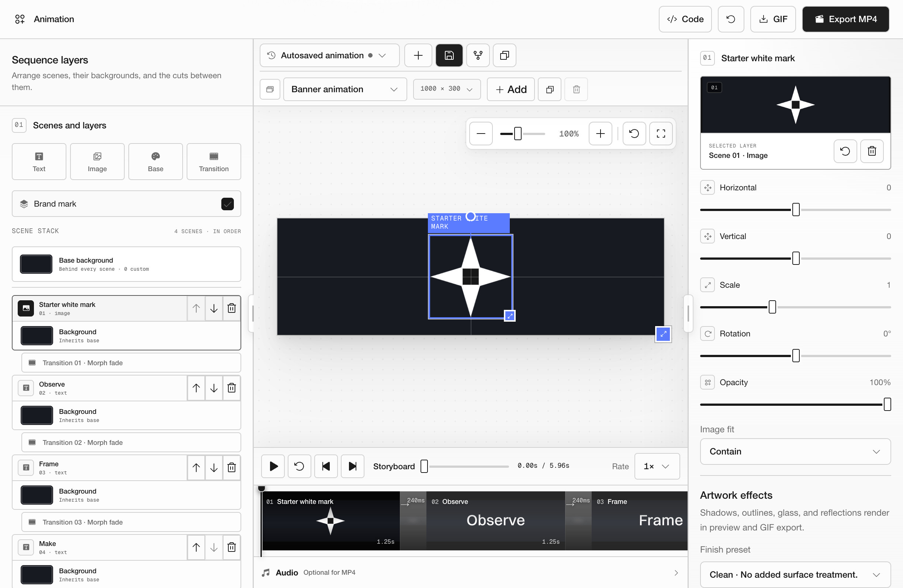
Task: Move the Observe scene up
Action: [196, 388]
